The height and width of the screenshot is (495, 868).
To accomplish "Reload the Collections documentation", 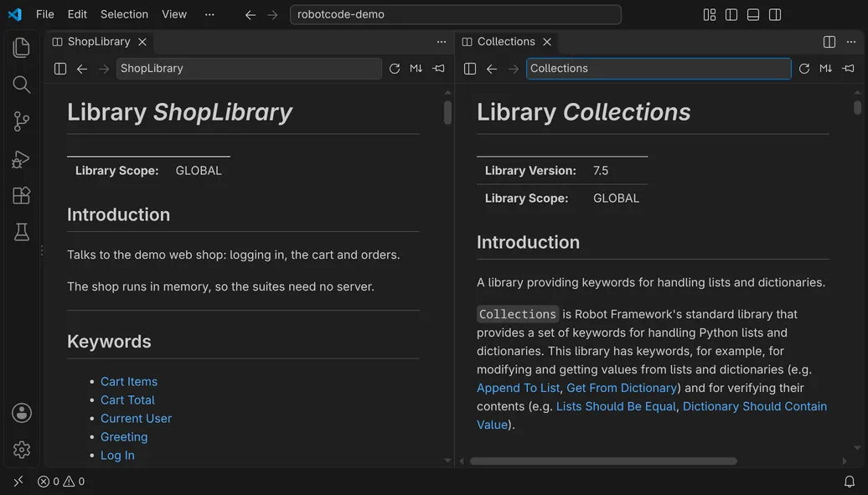I will (x=803, y=69).
